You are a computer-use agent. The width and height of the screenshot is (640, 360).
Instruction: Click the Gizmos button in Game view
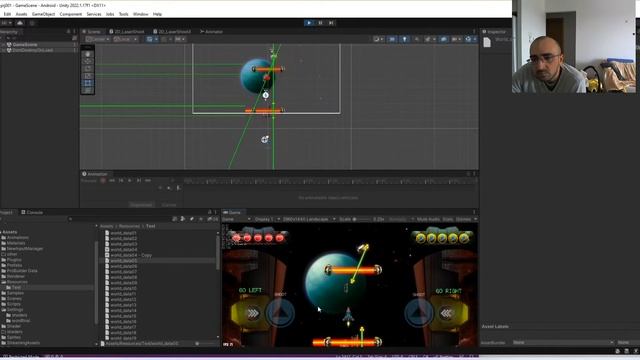coord(463,219)
